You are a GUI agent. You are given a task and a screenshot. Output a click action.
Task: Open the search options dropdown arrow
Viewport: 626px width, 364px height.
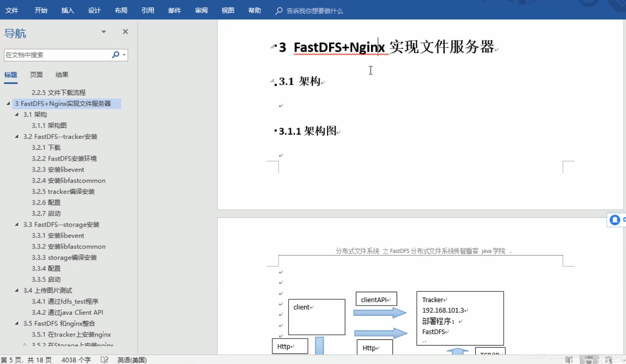point(124,55)
